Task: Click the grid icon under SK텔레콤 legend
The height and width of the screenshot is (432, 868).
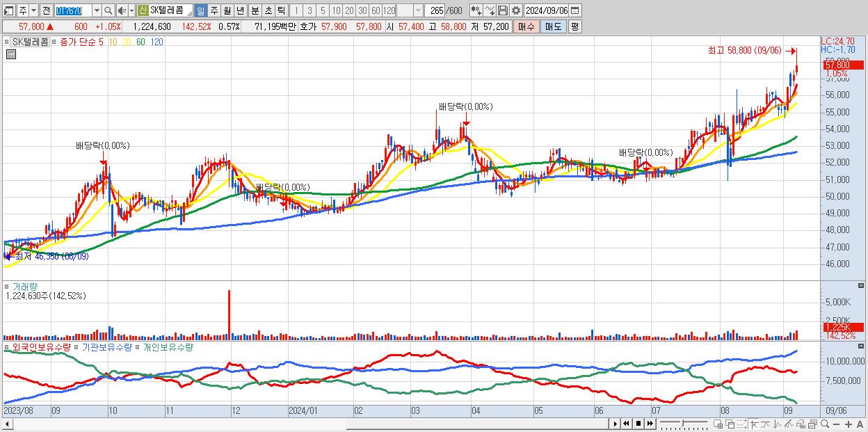Action: (x=11, y=55)
